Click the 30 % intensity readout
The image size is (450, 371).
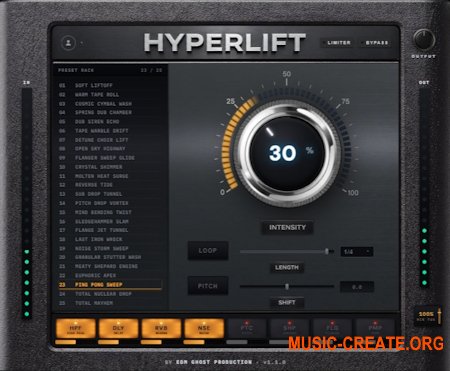[x=291, y=153]
